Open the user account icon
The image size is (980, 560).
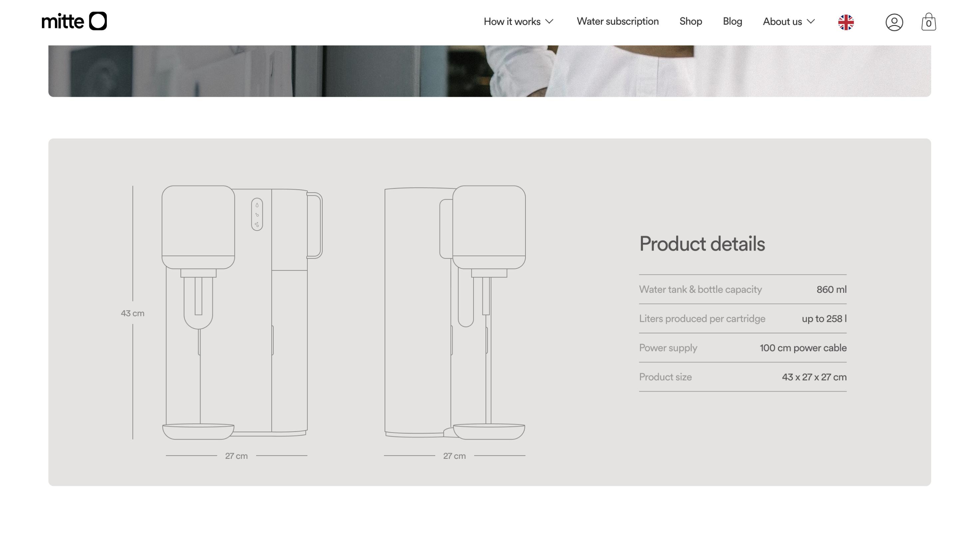click(894, 22)
